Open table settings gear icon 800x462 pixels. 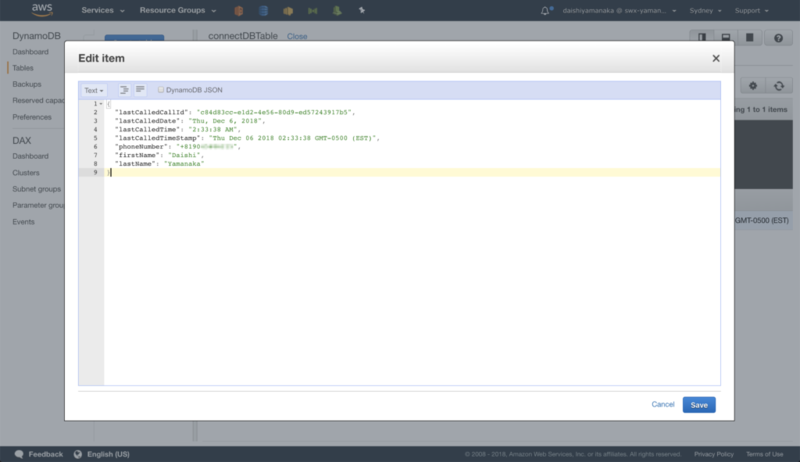(x=753, y=86)
